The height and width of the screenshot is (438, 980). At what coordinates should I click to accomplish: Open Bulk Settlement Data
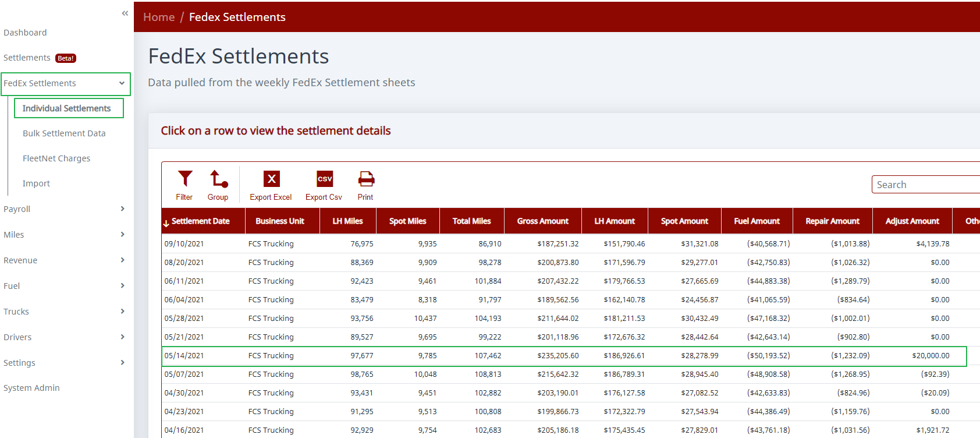point(64,133)
